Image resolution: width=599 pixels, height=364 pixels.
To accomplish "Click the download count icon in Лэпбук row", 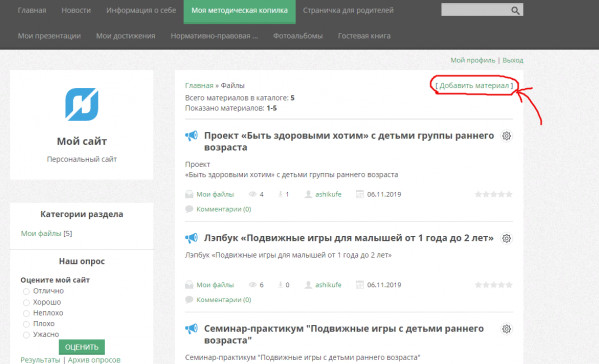I will (x=280, y=285).
